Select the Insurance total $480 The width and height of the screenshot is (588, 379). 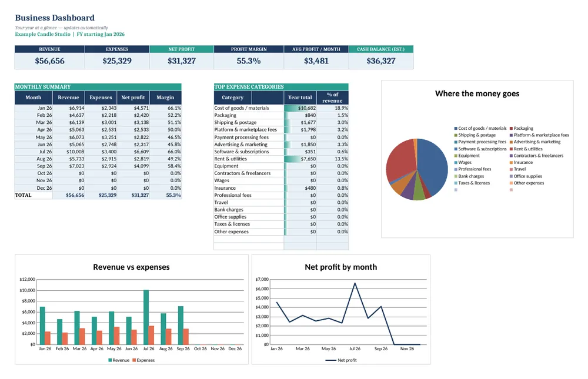tap(300, 188)
